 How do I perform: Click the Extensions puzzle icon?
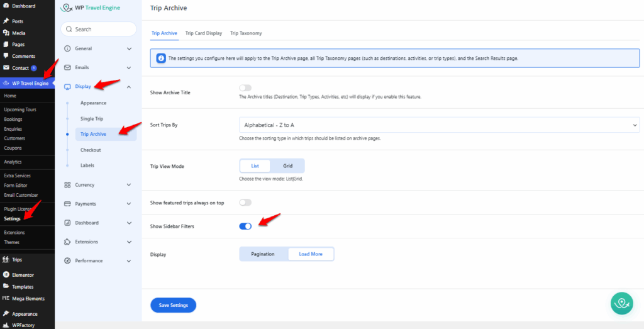click(68, 242)
